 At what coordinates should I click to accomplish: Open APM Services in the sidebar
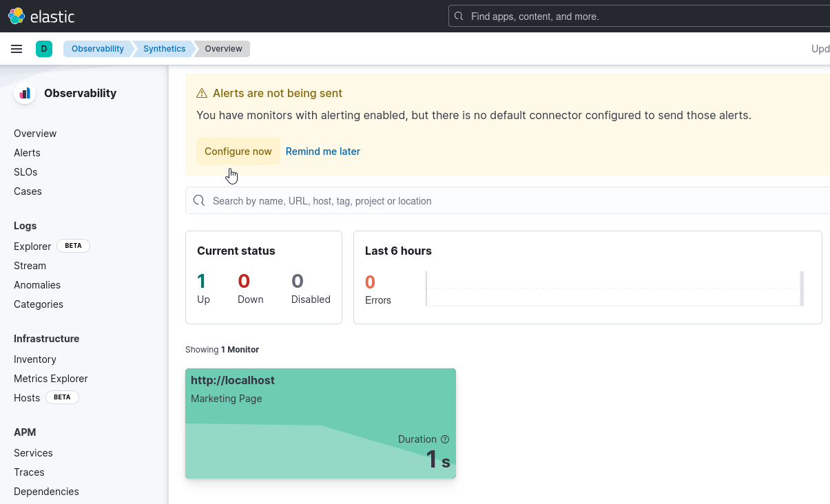pyautogui.click(x=33, y=453)
